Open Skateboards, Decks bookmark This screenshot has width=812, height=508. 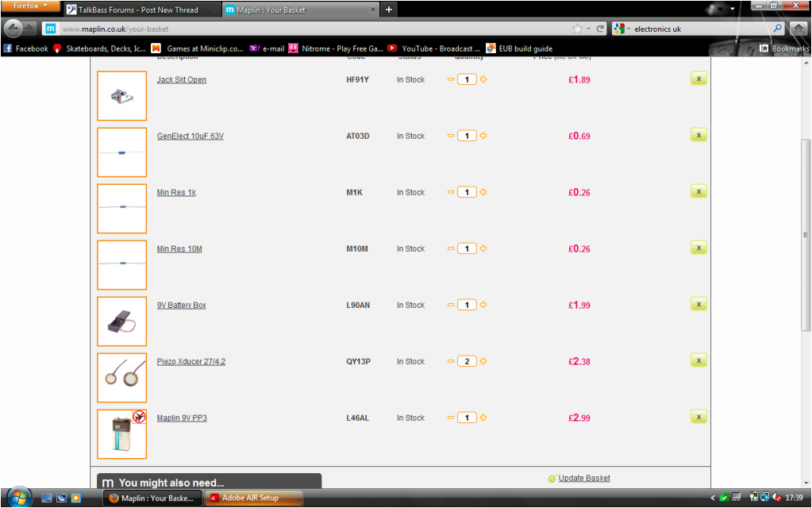pyautogui.click(x=99, y=48)
